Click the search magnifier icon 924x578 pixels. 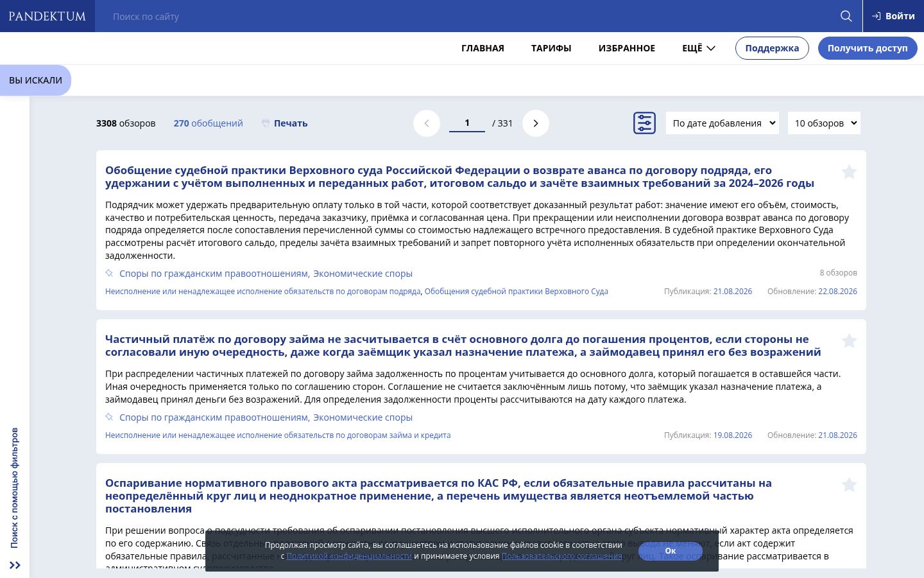point(846,16)
